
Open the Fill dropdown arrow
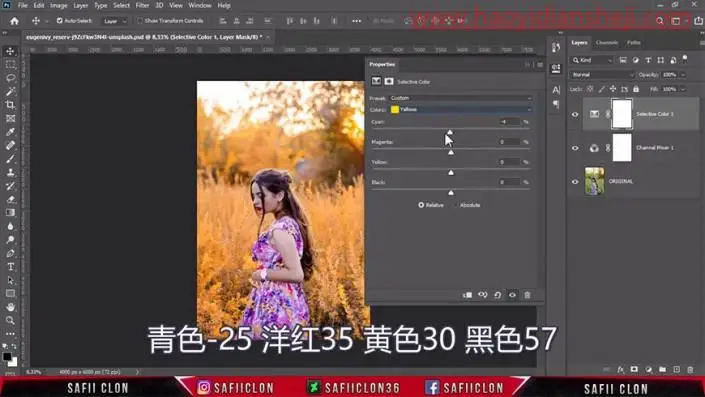click(x=683, y=89)
